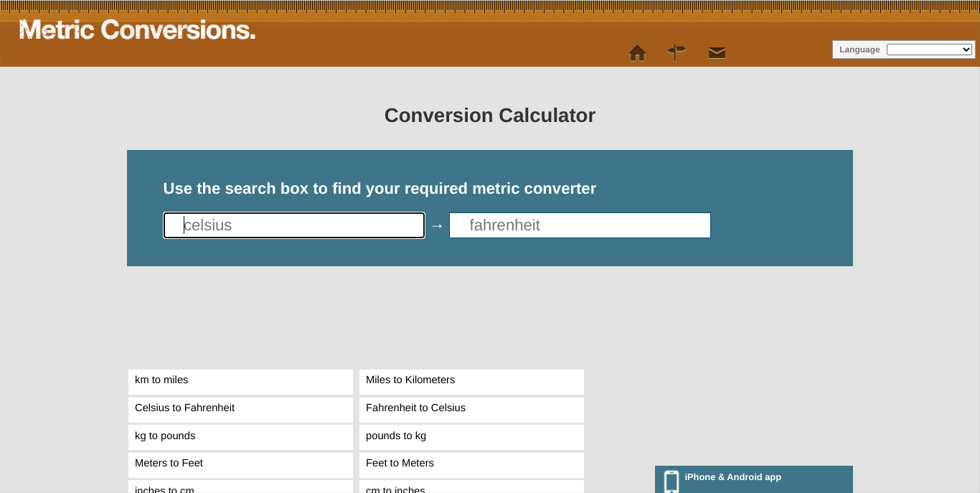The height and width of the screenshot is (493, 980).
Task: Open contact via the envelope icon
Action: point(717,52)
